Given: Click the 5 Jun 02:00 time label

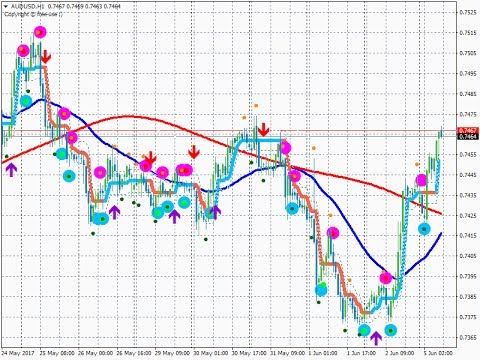Looking at the screenshot, I should (x=438, y=353).
